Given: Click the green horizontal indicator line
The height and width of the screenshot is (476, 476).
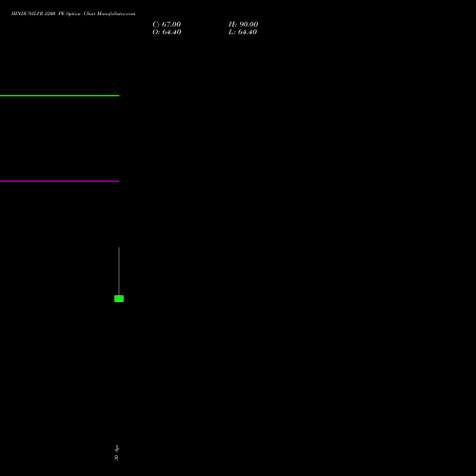Looking at the screenshot, I should tap(59, 95).
